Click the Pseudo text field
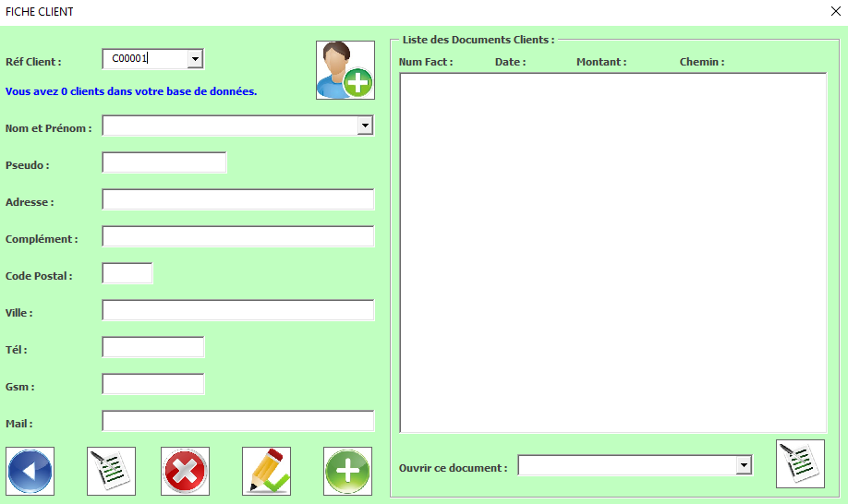 click(x=164, y=162)
